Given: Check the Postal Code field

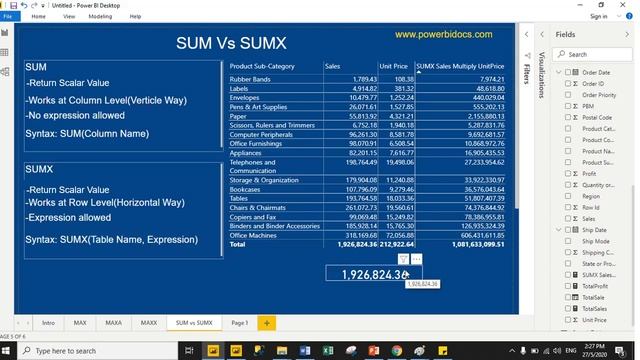Looking at the screenshot, I should click(568, 117).
